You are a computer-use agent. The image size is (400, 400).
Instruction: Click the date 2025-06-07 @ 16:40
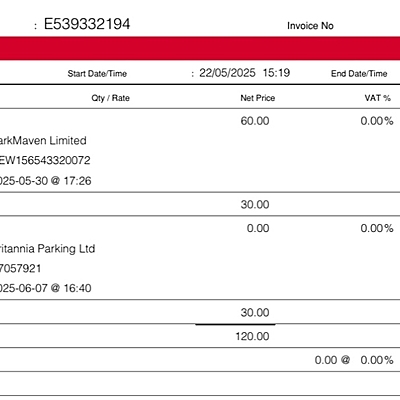coord(45,288)
